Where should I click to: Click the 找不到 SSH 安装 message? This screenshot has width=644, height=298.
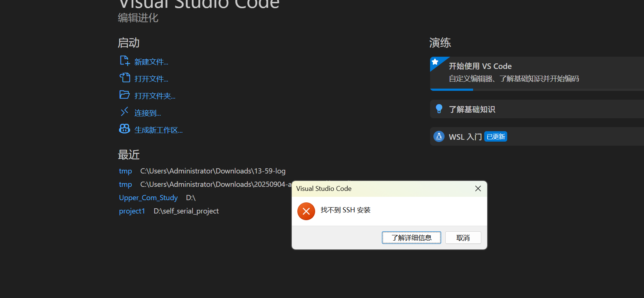pos(346,210)
